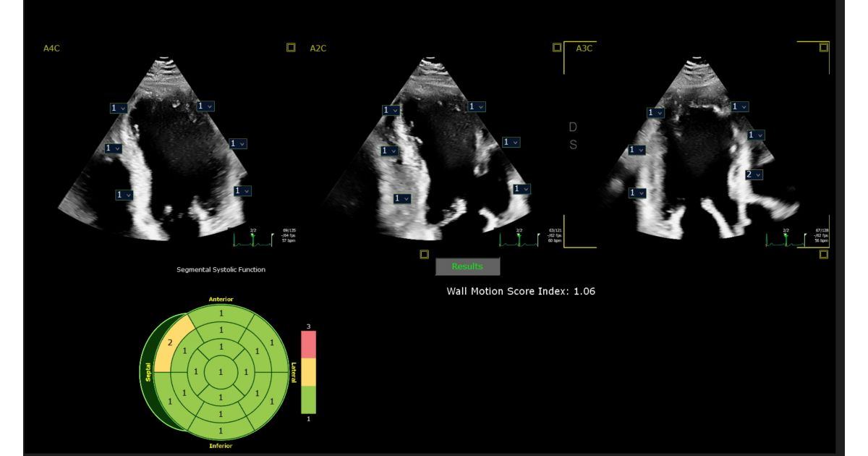This screenshot has height=456, width=868.
Task: Open A4C basal septal score dropdown
Action: click(125, 195)
